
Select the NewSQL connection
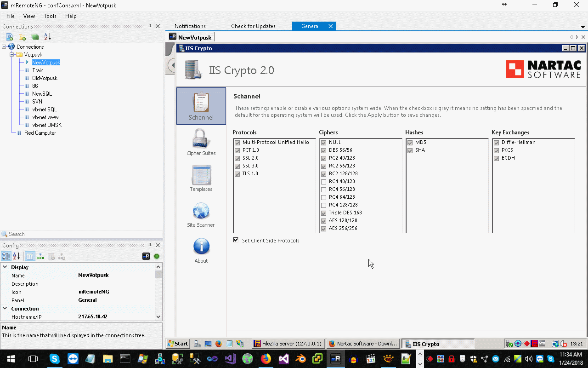coord(42,94)
